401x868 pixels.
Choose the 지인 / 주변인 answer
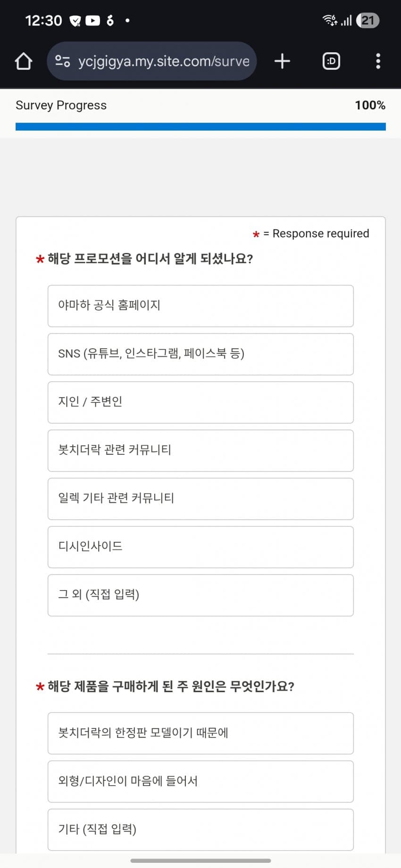[x=200, y=402]
